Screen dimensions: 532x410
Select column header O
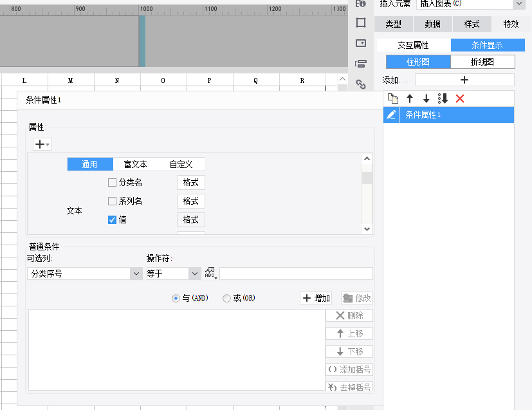pyautogui.click(x=163, y=80)
